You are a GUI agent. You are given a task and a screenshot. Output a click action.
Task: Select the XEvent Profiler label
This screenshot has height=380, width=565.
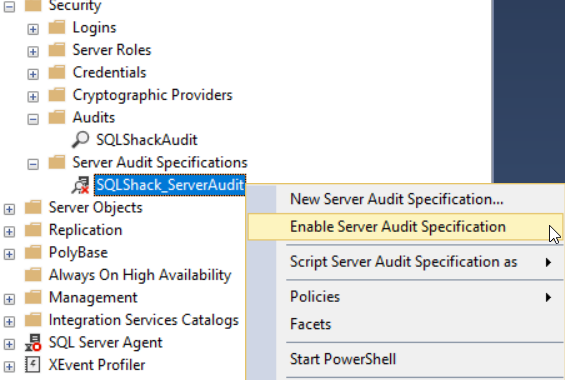(97, 365)
